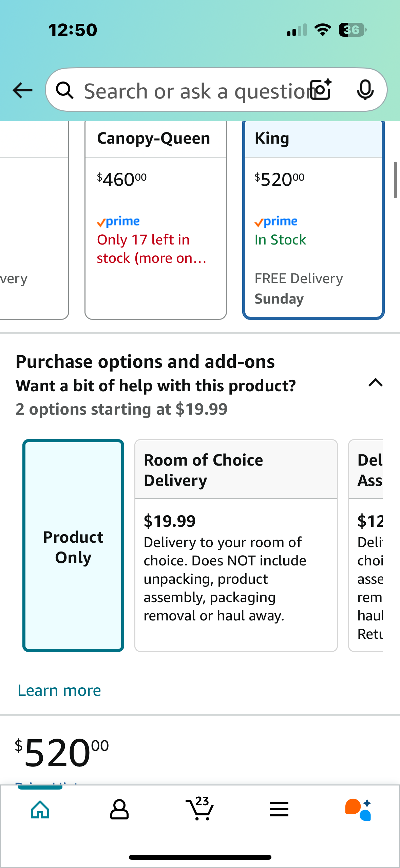Viewport: 400px width, 868px height.
Task: Open camera lens visual search
Action: (321, 90)
